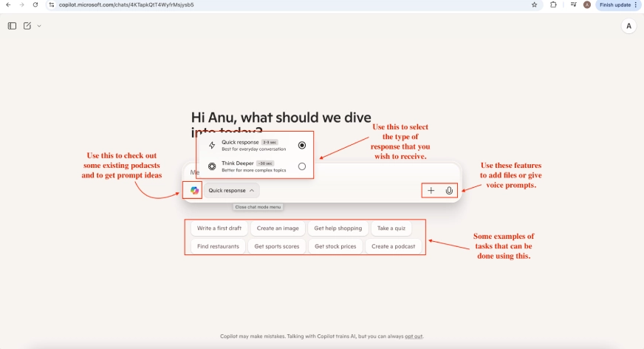The width and height of the screenshot is (644, 349).
Task: Start a new chat with the compose icon
Action: (x=27, y=26)
